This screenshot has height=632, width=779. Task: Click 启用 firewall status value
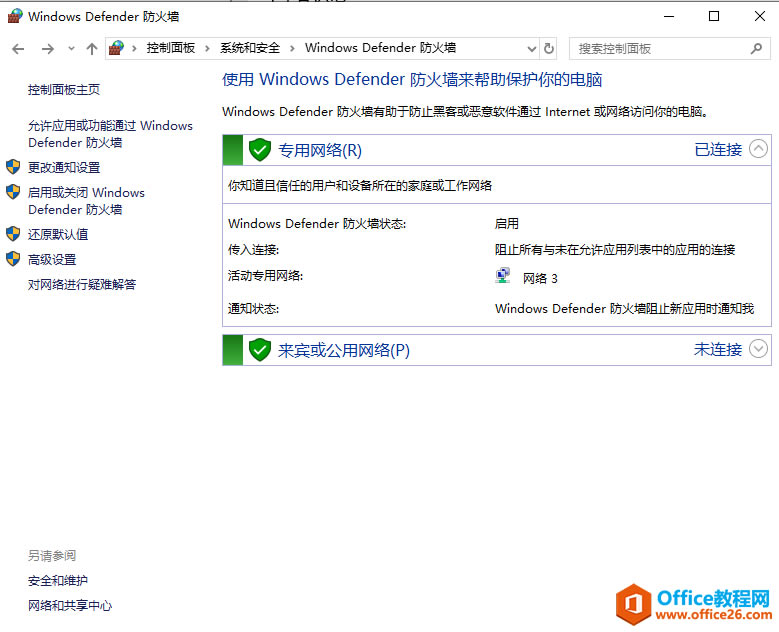click(507, 224)
